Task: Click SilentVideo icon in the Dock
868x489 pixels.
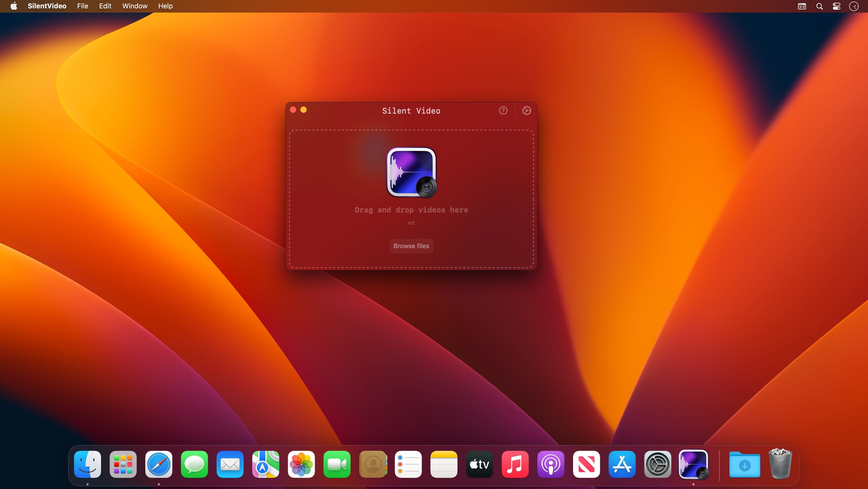Action: tap(693, 464)
